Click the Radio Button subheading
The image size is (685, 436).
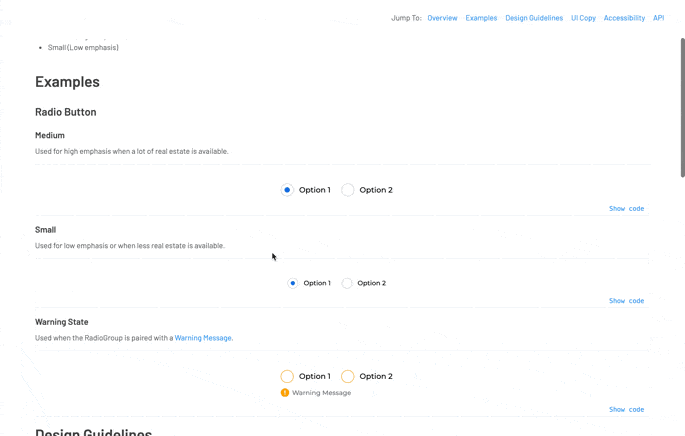click(x=66, y=112)
